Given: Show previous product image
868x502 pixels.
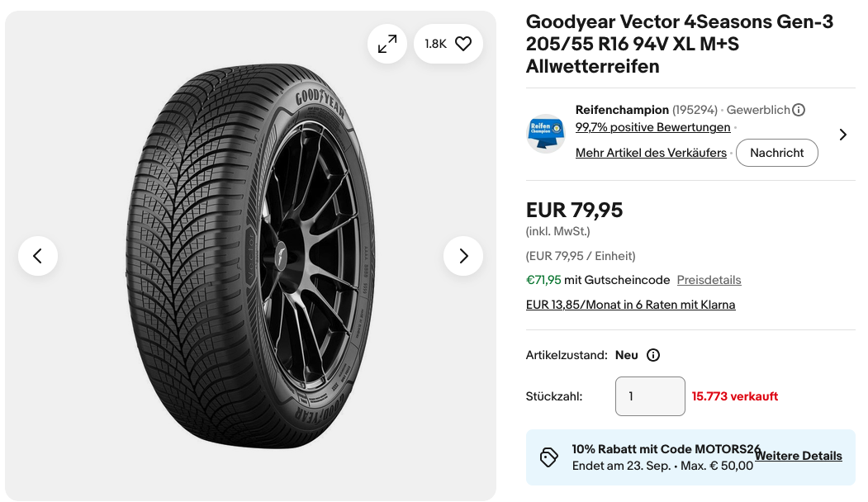Looking at the screenshot, I should click(x=38, y=256).
